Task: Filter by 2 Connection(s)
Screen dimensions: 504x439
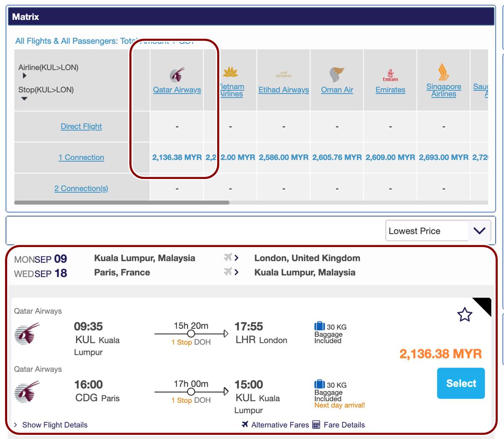Action: pyautogui.click(x=81, y=189)
